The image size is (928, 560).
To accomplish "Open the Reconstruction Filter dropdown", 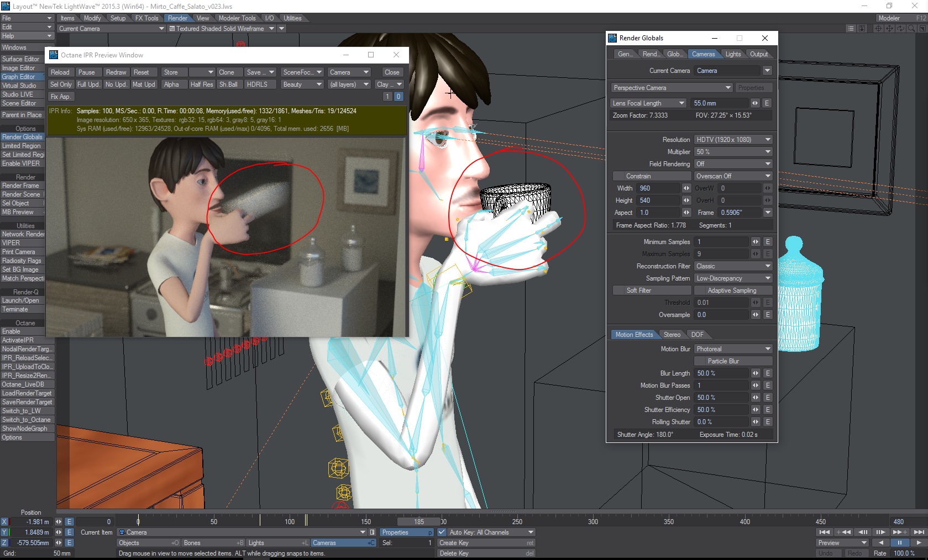I will [x=733, y=266].
